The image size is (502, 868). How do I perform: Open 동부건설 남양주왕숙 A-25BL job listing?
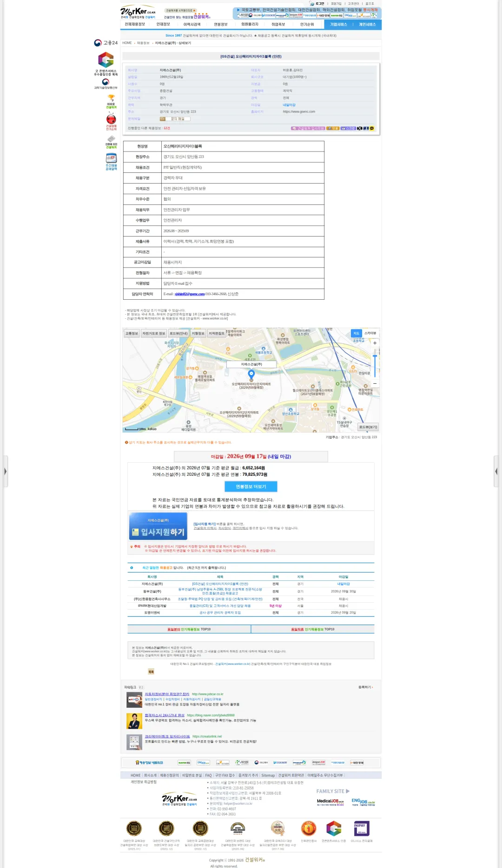click(220, 592)
